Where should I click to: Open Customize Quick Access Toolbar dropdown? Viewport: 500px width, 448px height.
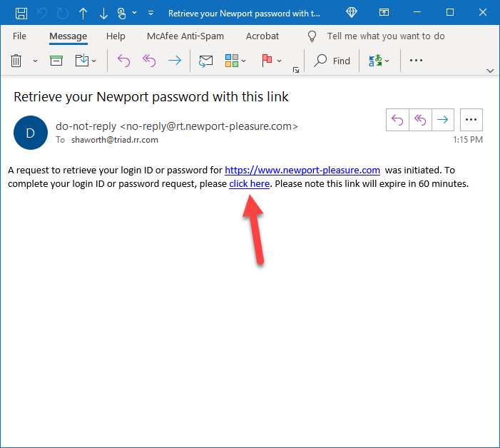[150, 13]
